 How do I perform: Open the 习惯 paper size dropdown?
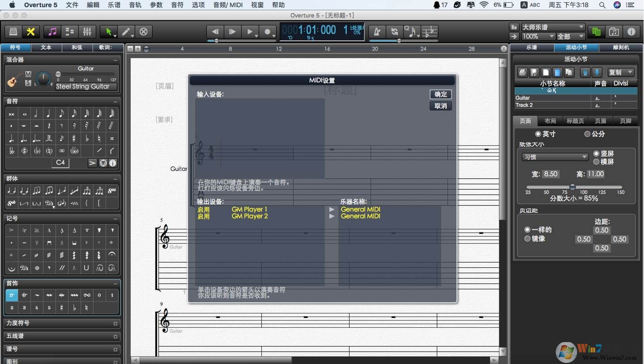coord(555,157)
